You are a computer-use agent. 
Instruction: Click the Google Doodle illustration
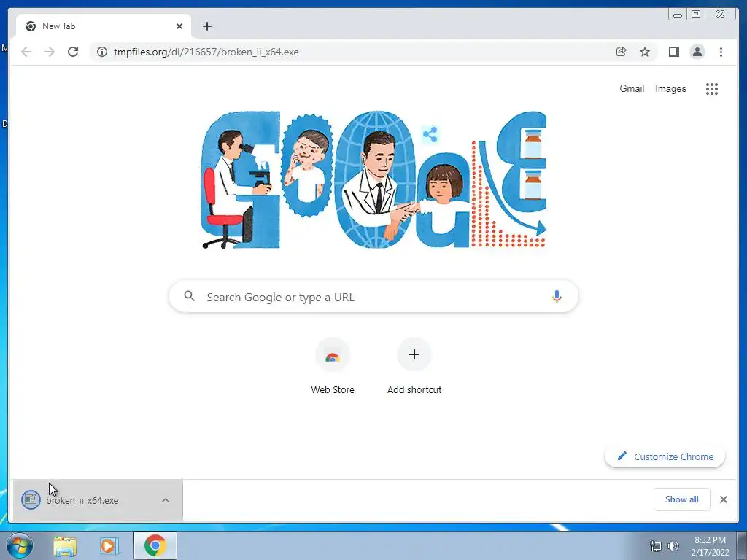coord(374,180)
